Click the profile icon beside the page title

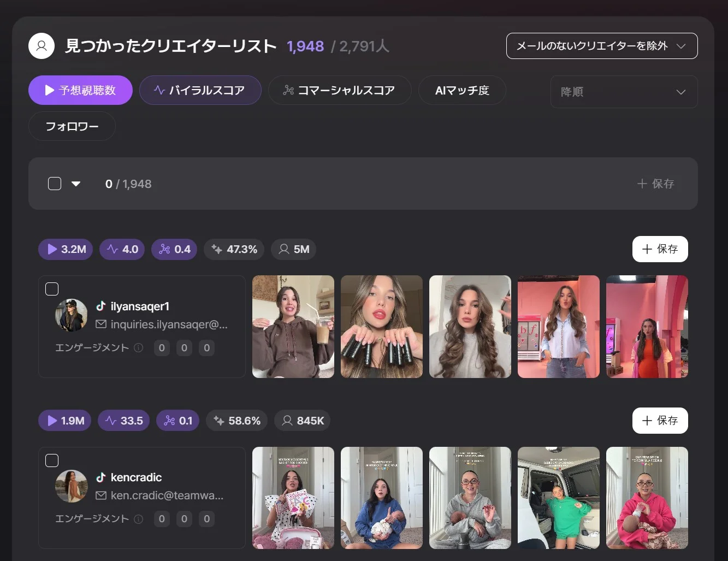42,46
